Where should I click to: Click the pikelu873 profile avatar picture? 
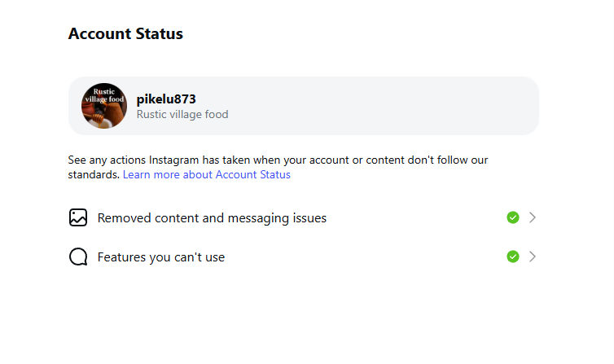tap(104, 106)
